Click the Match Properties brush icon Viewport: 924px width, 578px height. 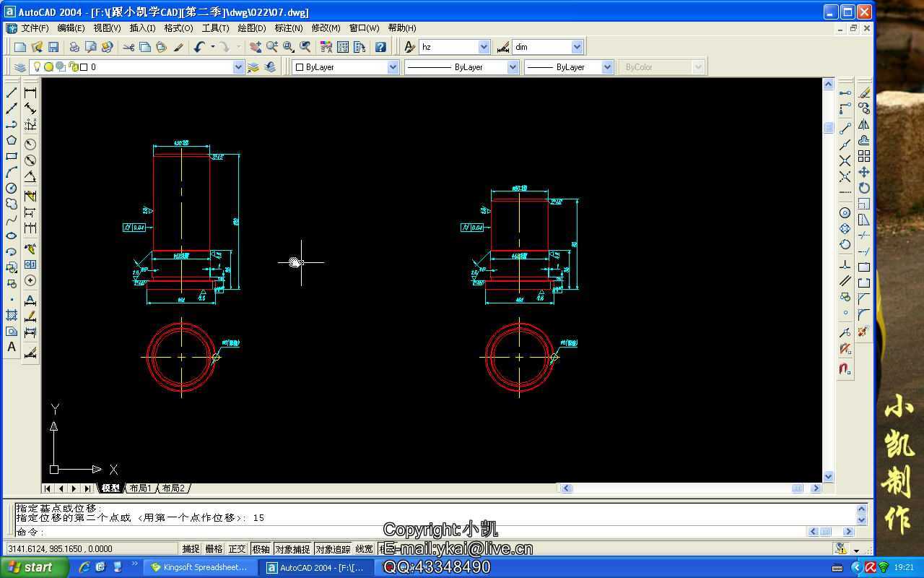point(179,47)
